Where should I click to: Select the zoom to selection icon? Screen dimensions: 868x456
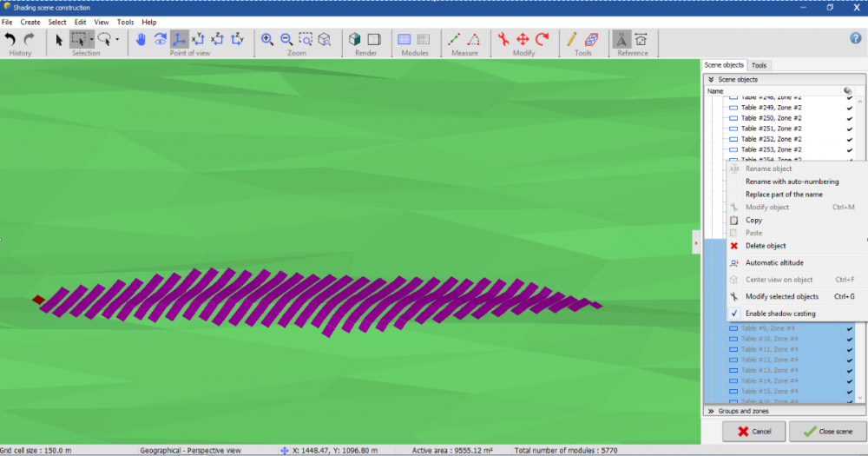[x=306, y=39]
